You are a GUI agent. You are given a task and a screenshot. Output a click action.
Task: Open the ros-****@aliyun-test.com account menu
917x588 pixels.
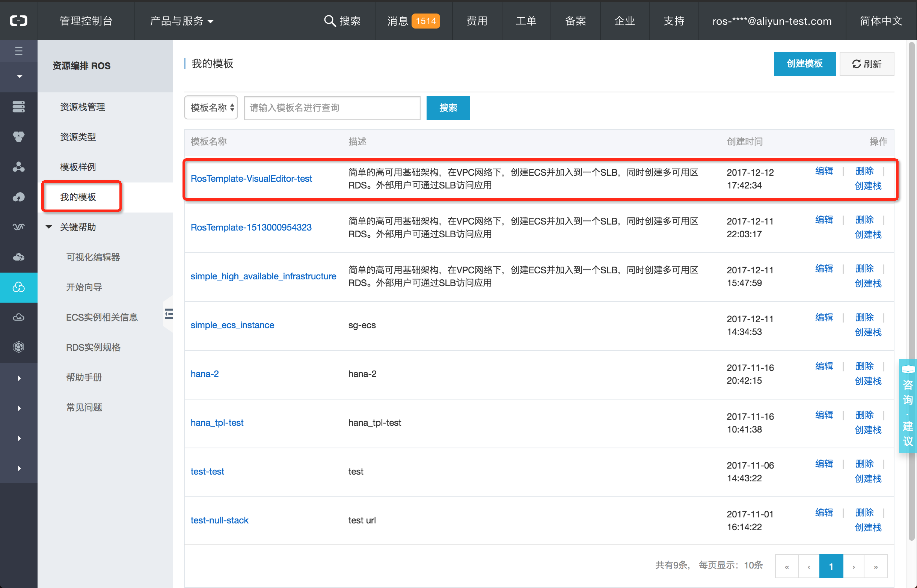click(772, 21)
